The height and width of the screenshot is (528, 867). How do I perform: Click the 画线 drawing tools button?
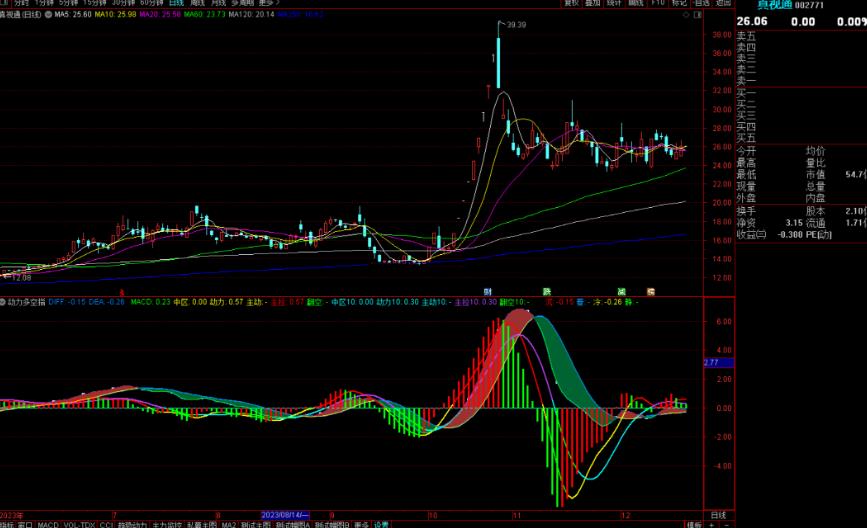636,3
